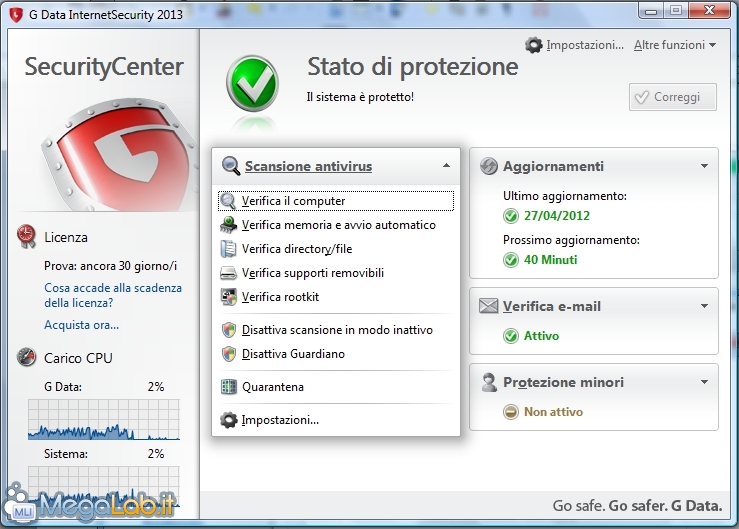
Task: Click the G Data CPU load graph
Action: coord(104,420)
